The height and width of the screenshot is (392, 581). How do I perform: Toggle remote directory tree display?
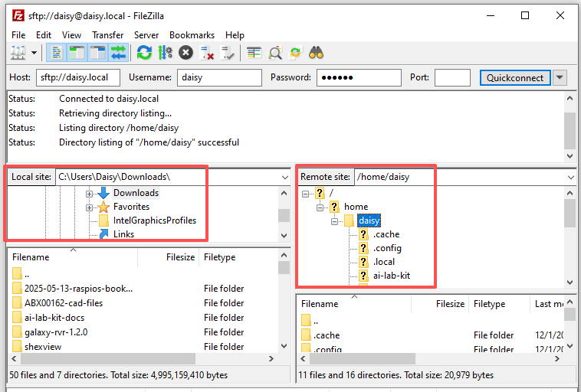point(98,53)
